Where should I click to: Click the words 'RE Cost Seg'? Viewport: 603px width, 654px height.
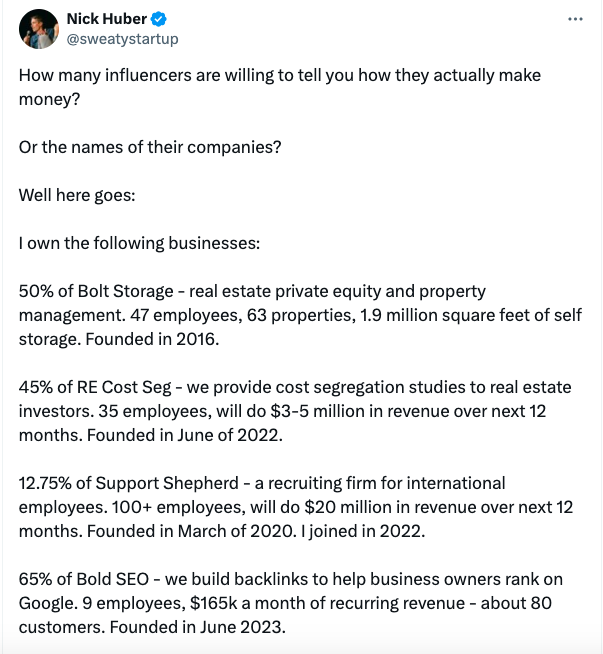[124, 387]
